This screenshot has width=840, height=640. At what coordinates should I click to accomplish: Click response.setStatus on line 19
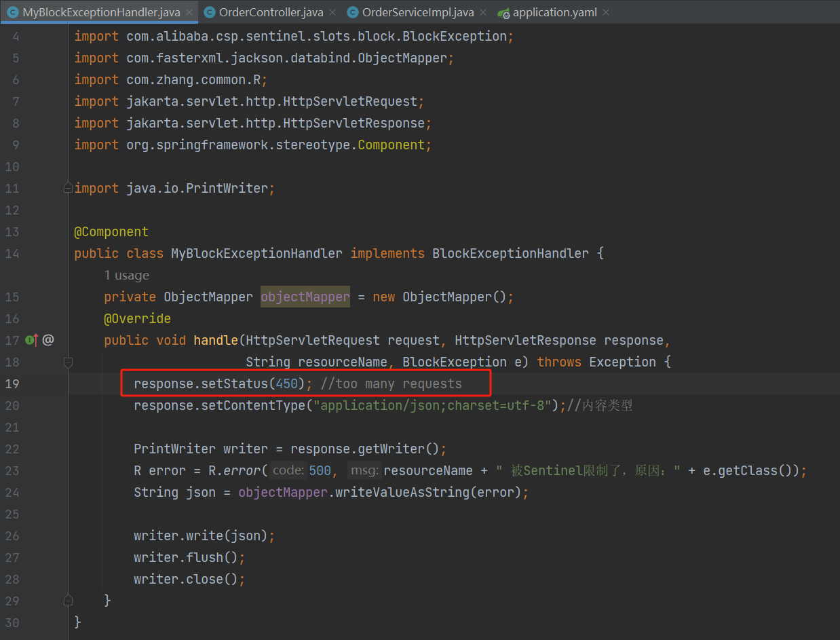[x=201, y=383]
